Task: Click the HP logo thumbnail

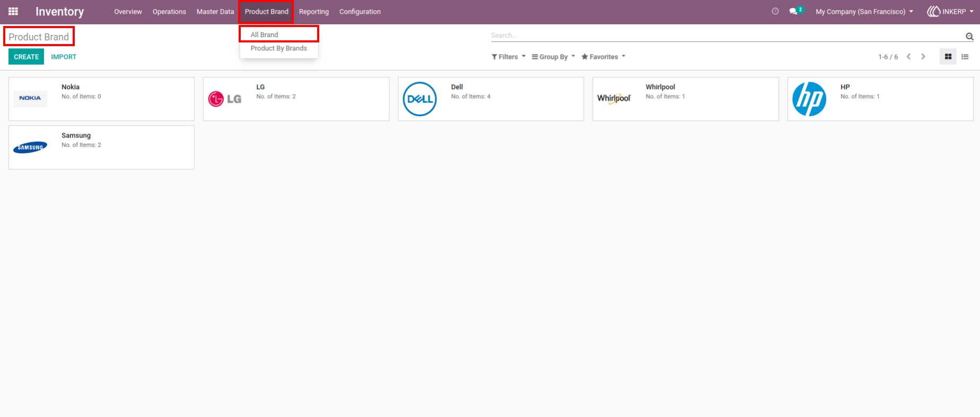Action: pos(809,99)
